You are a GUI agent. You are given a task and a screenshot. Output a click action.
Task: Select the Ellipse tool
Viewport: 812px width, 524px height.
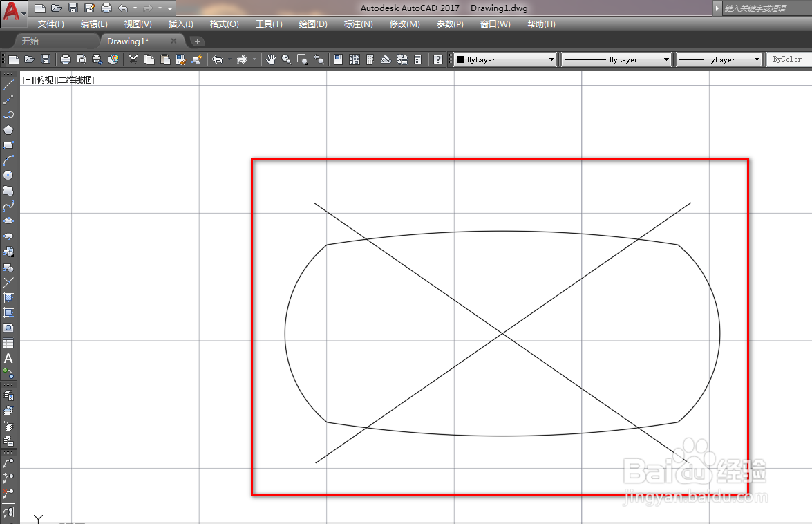point(8,221)
